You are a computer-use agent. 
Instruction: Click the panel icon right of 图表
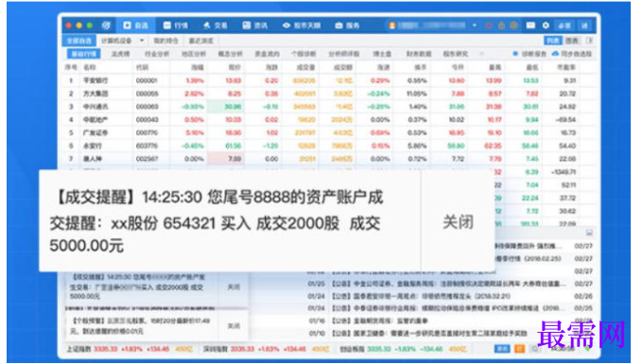pyautogui.click(x=589, y=41)
